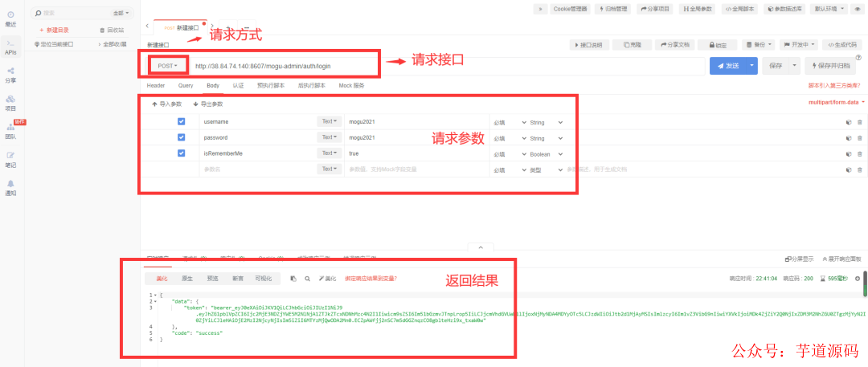The height and width of the screenshot is (367, 868).
Task: Uncheck the password parameter checkbox
Action: click(x=181, y=137)
